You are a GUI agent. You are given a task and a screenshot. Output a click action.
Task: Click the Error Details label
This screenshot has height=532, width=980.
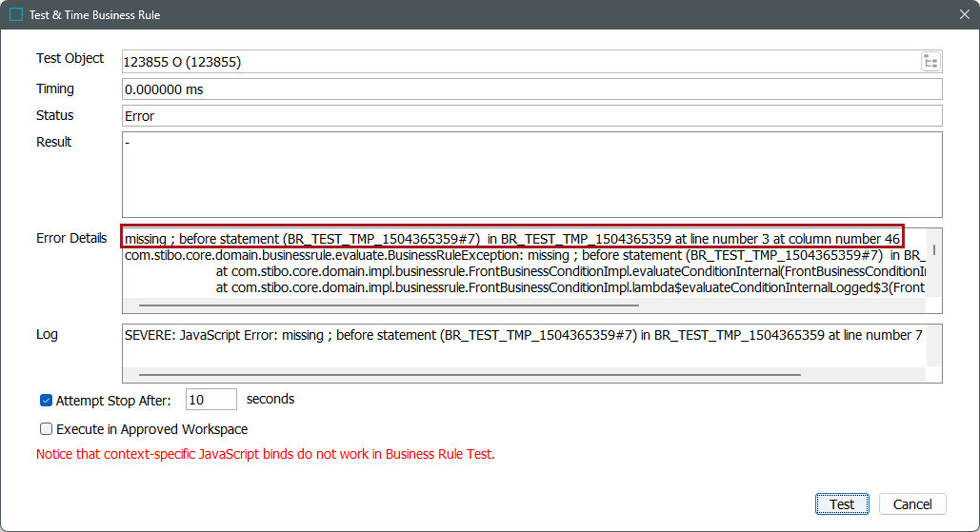71,238
